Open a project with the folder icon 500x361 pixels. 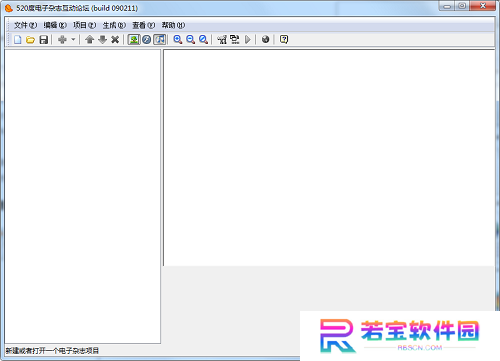coord(31,40)
